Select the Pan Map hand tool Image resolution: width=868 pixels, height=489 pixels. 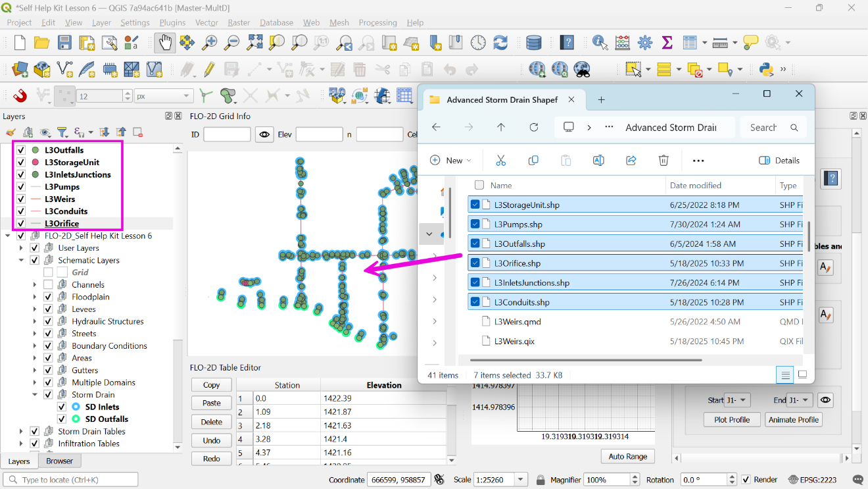click(164, 43)
